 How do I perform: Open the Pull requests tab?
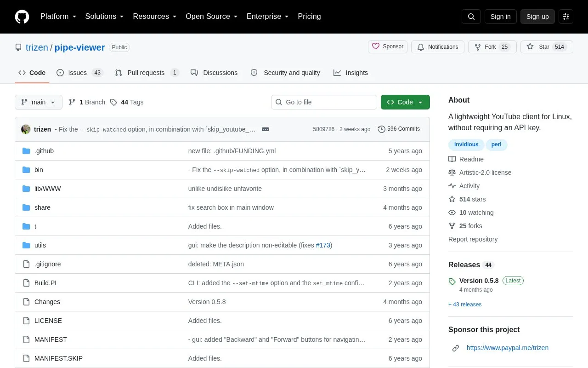click(x=147, y=73)
